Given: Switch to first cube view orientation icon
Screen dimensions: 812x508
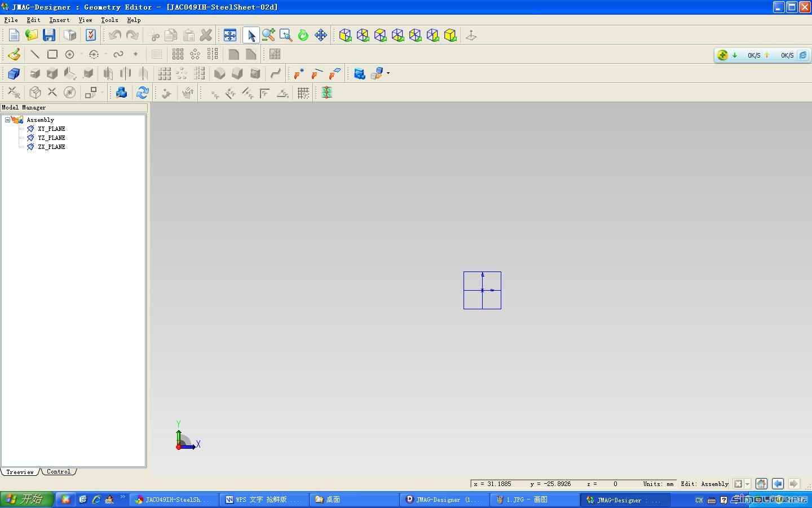Looking at the screenshot, I should (345, 36).
